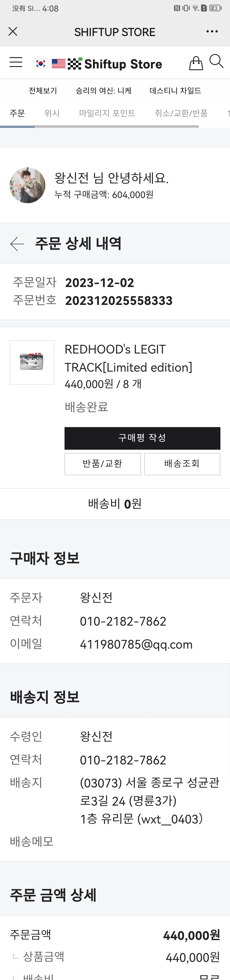Go back using the left arrow

pyautogui.click(x=17, y=244)
